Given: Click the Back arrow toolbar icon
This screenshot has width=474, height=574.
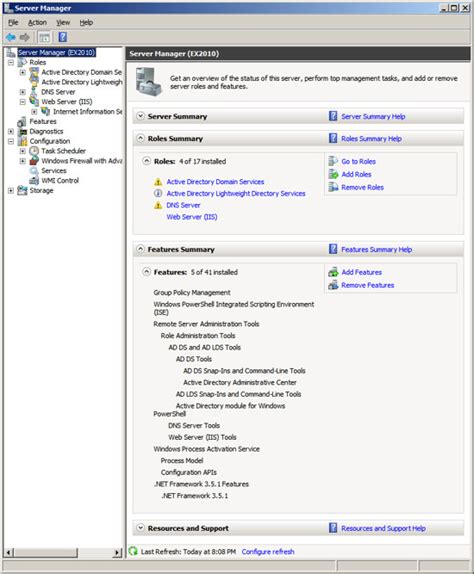Looking at the screenshot, I should 11,37.
